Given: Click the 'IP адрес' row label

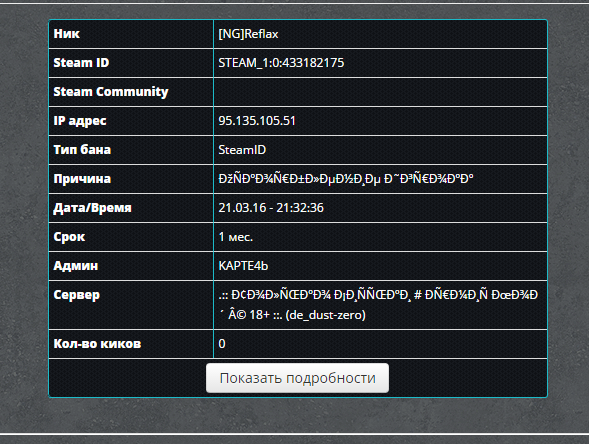Looking at the screenshot, I should tap(80, 121).
